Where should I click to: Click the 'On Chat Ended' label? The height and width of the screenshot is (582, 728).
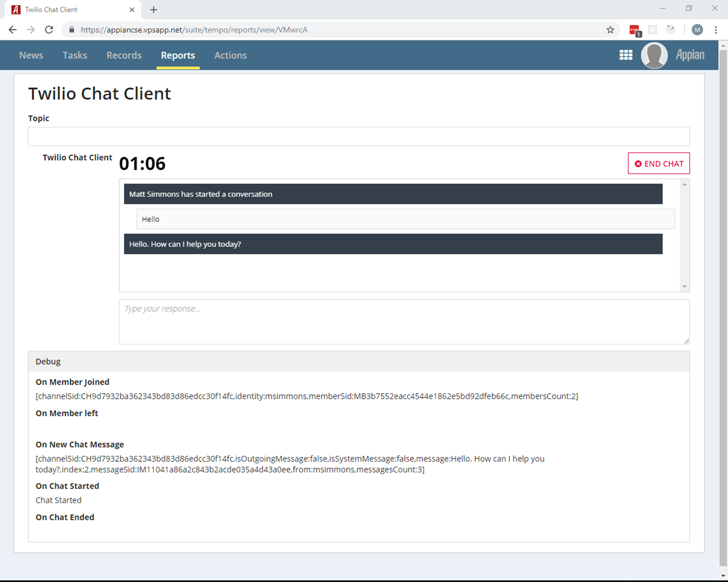[x=65, y=517]
